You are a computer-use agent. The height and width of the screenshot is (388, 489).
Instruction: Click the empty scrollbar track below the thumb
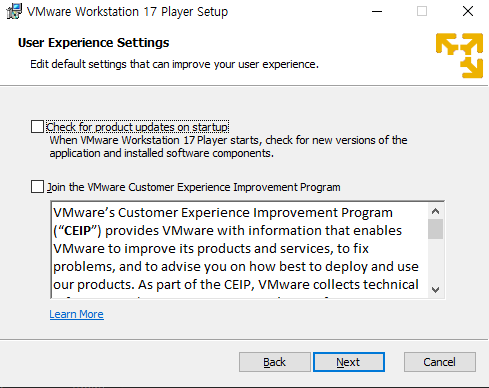tap(435, 261)
